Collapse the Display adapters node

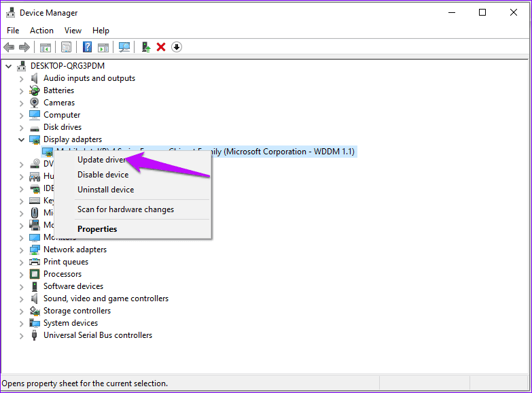coord(21,139)
